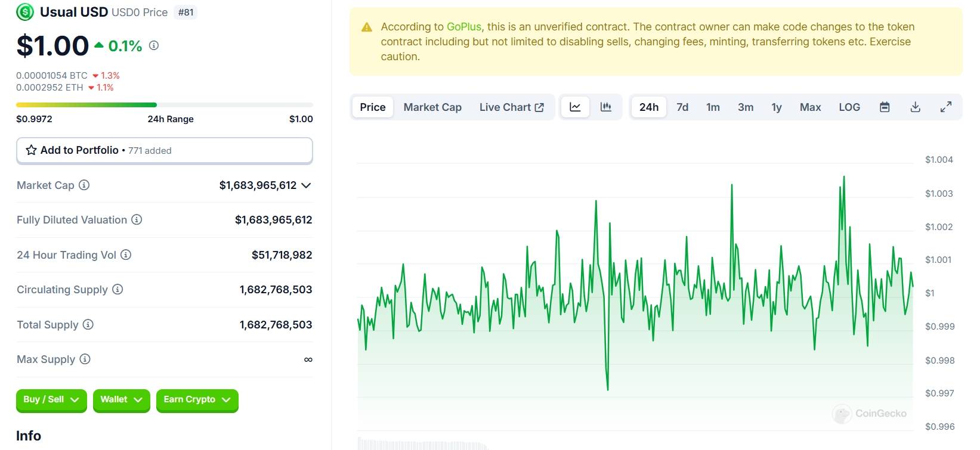Open the Fully Diluted Valuation info icon
Screen dimensions: 980x450
click(137, 219)
